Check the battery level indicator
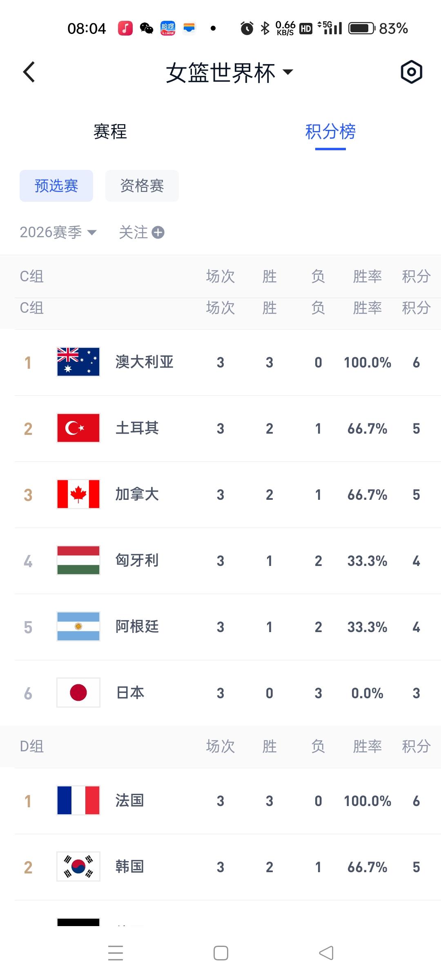This screenshot has height=980, width=441. [360, 28]
